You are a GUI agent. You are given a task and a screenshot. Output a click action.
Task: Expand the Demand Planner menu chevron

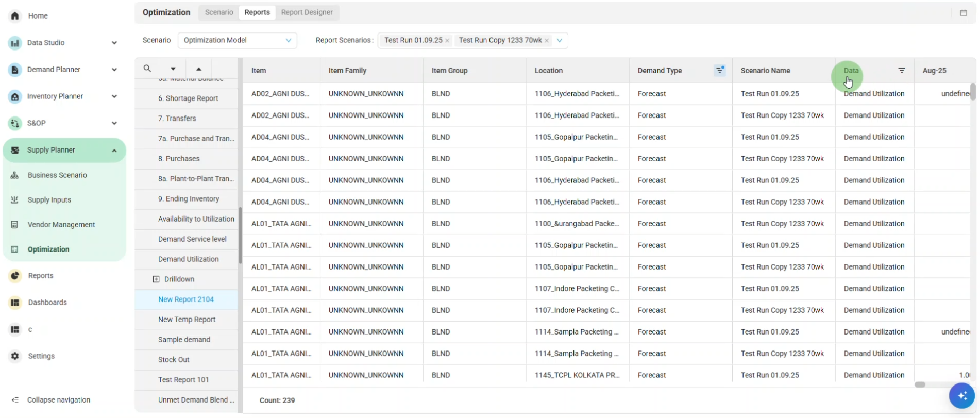[x=114, y=70]
